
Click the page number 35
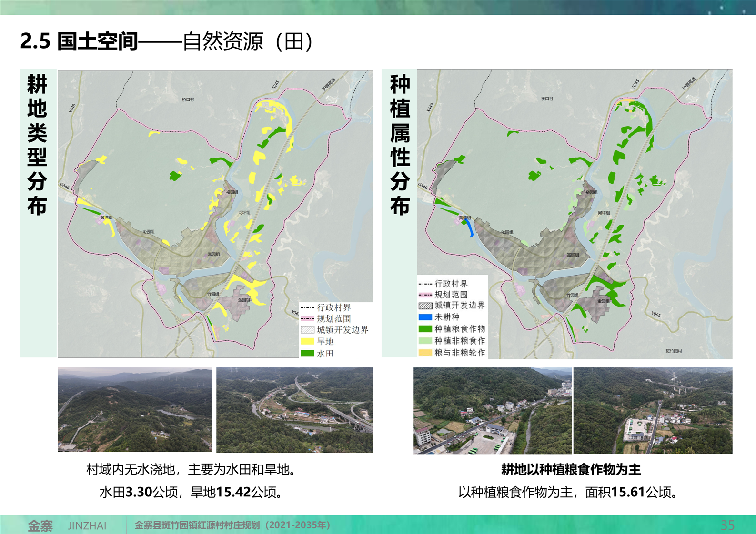[727, 525]
